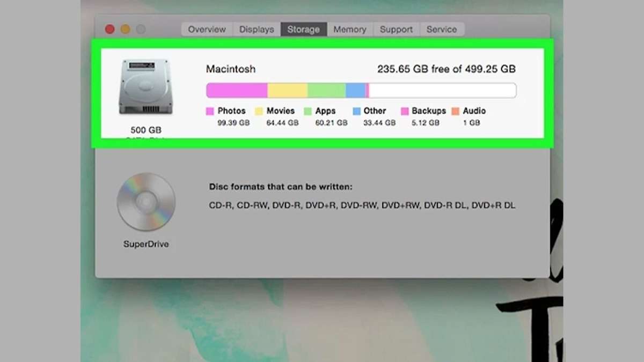The image size is (644, 362).
Task: Click the green Apps legend swatch
Action: click(x=308, y=112)
